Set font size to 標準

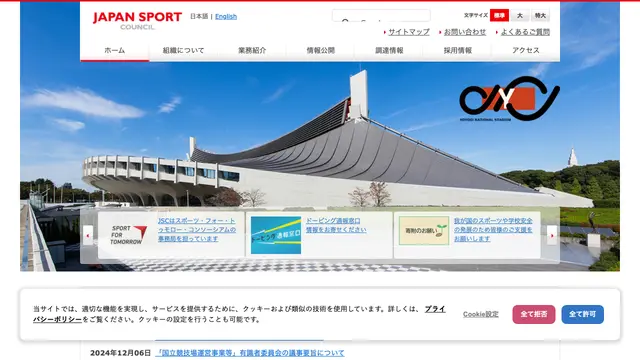(x=499, y=15)
